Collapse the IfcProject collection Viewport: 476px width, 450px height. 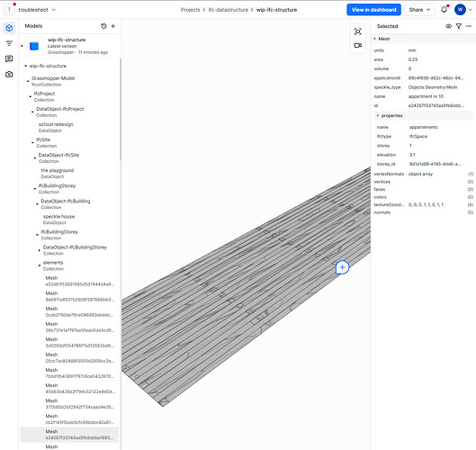(x=30, y=96)
